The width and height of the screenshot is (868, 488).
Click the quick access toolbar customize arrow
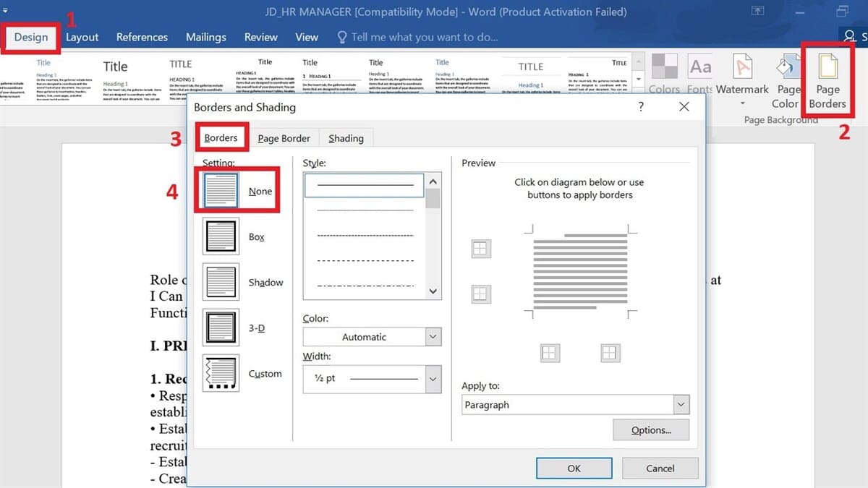point(6,10)
